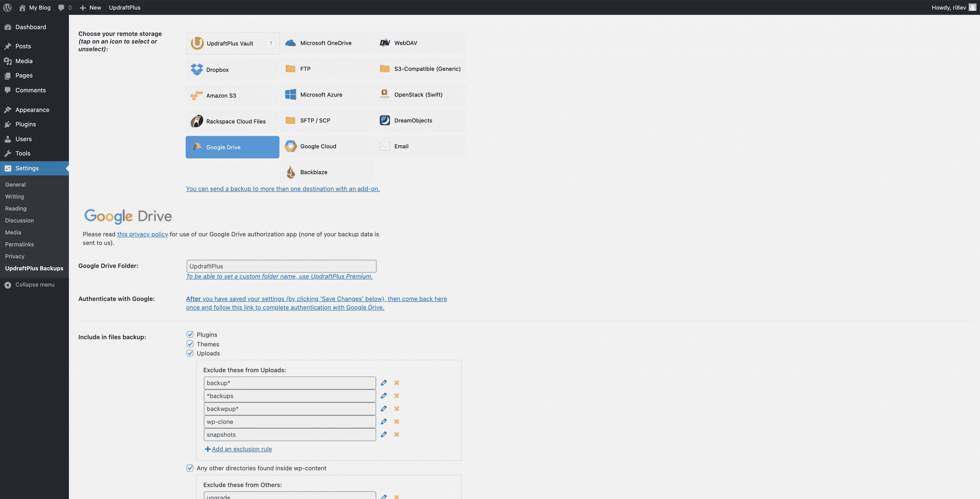Screen dimensions: 980x499
Task: Toggle other wp-content directories checkbox
Action: [190, 468]
